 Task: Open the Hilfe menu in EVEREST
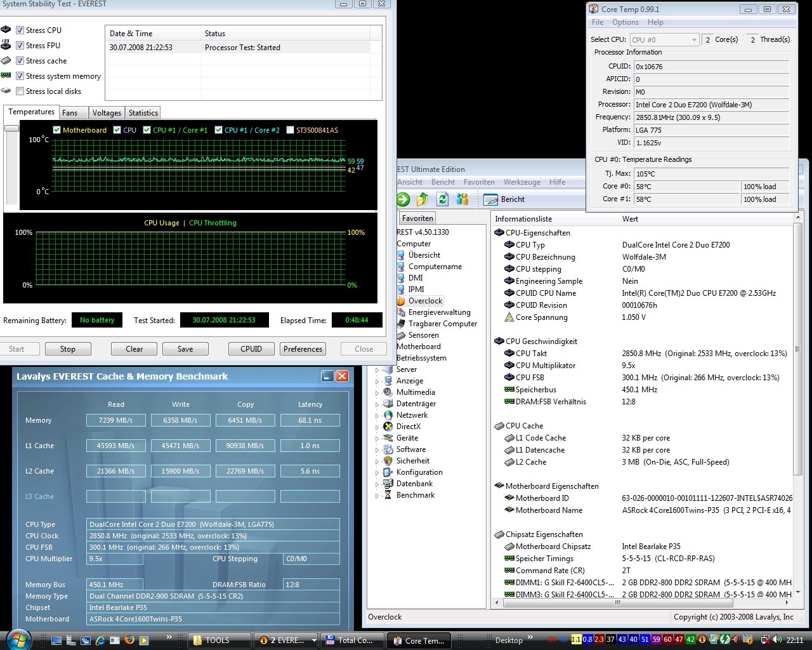558,182
